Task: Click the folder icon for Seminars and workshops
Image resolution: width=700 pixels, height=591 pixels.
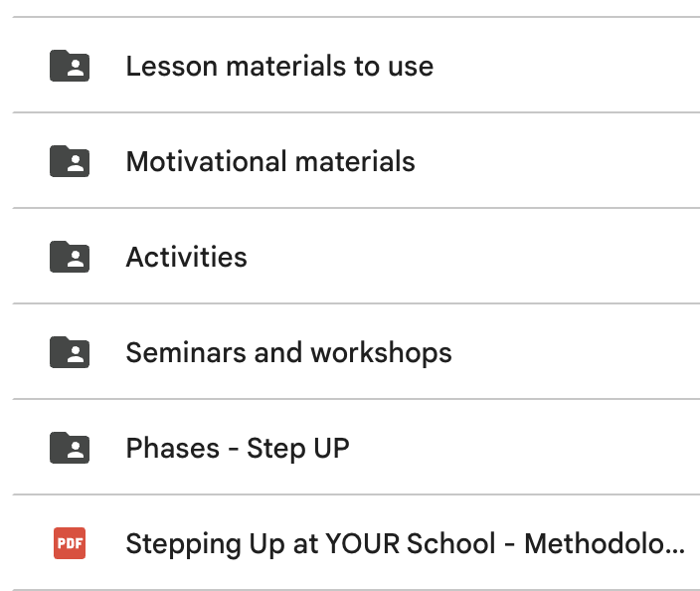Action: tap(70, 352)
